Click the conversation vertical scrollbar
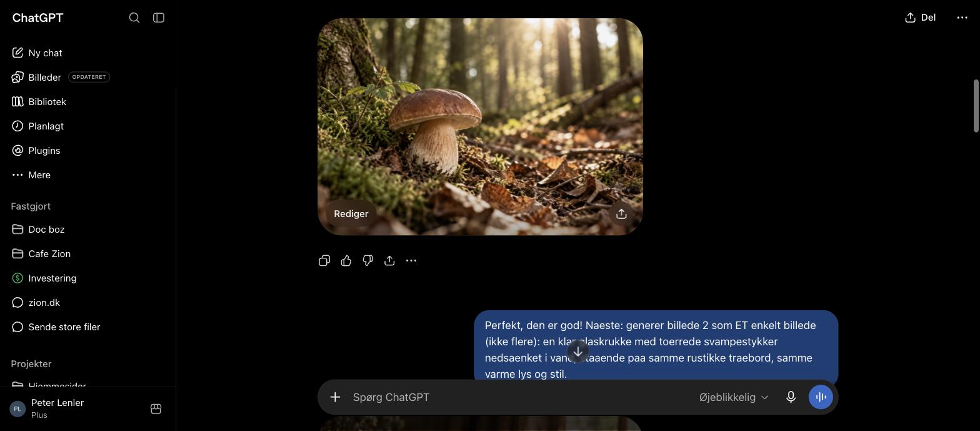 click(x=976, y=106)
